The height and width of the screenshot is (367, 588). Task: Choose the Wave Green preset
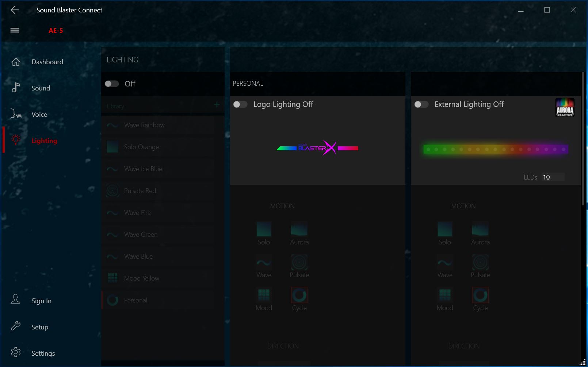[x=159, y=235]
